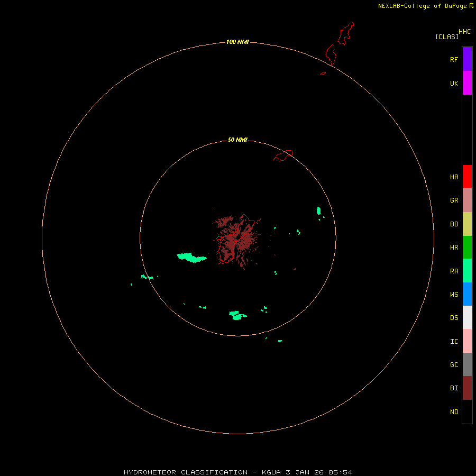Click the [CLAS] units label
The width and height of the screenshot is (476, 476).
447,36
